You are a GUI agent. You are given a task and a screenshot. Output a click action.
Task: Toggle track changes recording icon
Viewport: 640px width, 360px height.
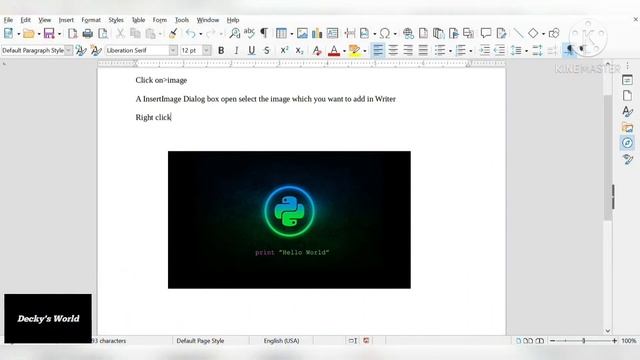tap(502, 33)
